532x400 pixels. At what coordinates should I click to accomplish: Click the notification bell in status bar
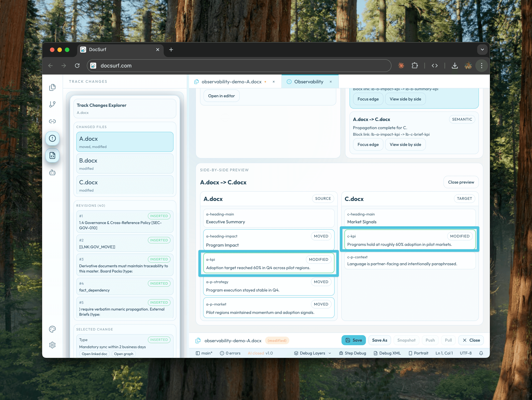(481, 353)
